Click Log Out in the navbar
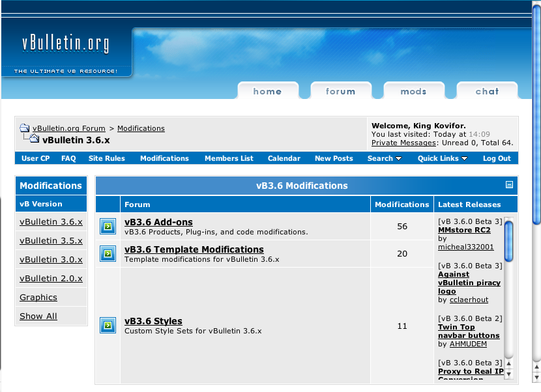The height and width of the screenshot is (392, 541). pyautogui.click(x=497, y=158)
